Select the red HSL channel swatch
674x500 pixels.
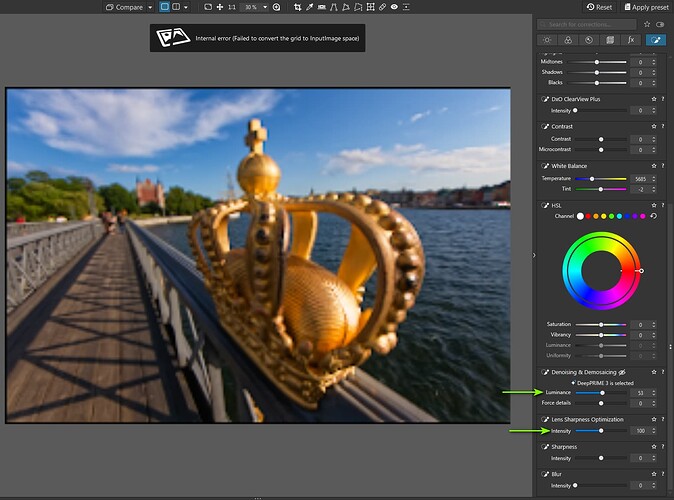coord(587,216)
